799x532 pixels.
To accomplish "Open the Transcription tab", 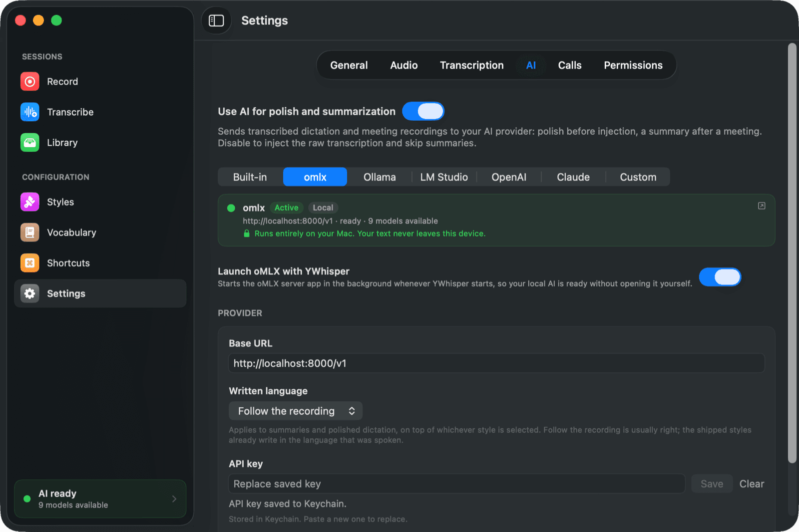I will point(471,65).
